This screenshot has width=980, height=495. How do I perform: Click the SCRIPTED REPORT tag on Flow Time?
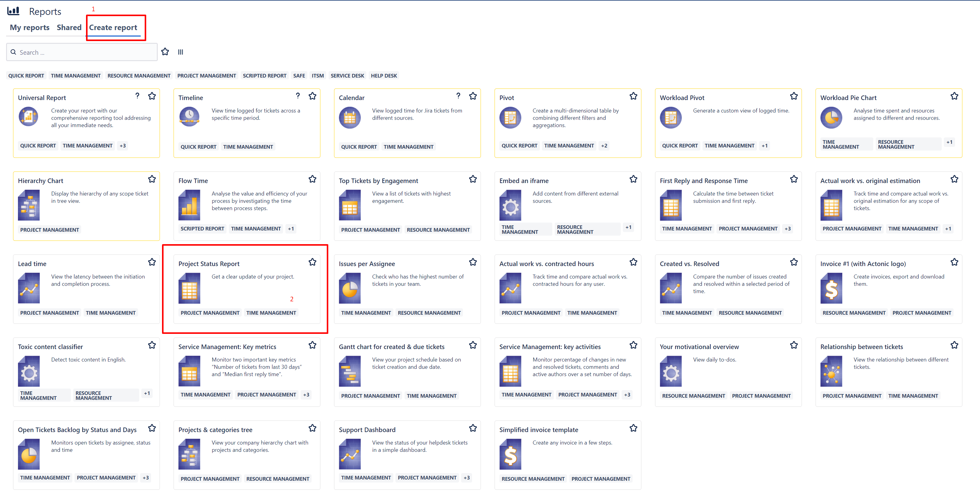[x=202, y=229]
